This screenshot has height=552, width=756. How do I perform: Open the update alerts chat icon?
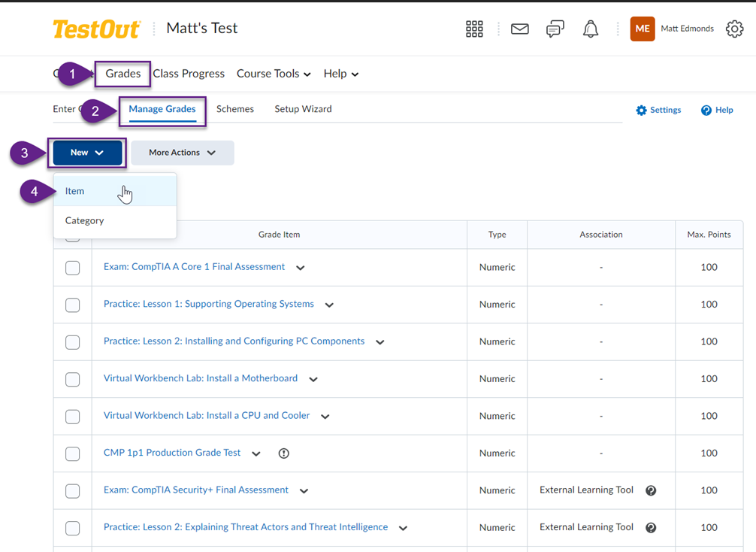tap(555, 29)
